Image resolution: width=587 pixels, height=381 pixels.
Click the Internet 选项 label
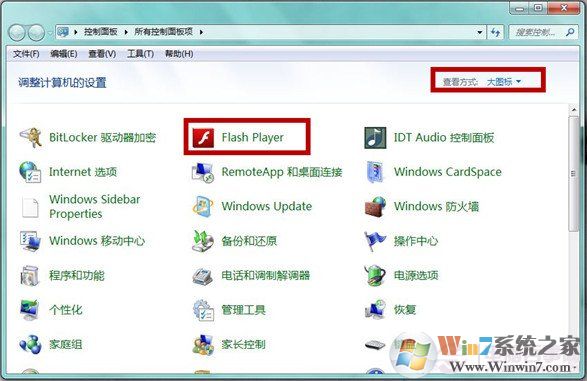click(83, 172)
